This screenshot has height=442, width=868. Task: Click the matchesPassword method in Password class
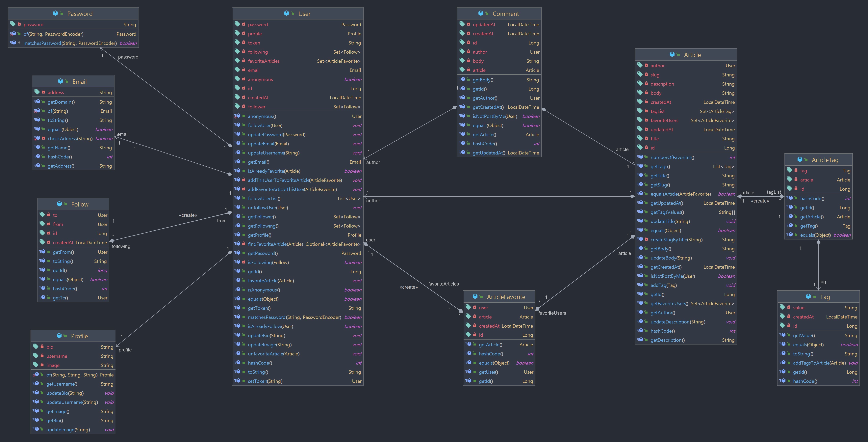pos(42,43)
